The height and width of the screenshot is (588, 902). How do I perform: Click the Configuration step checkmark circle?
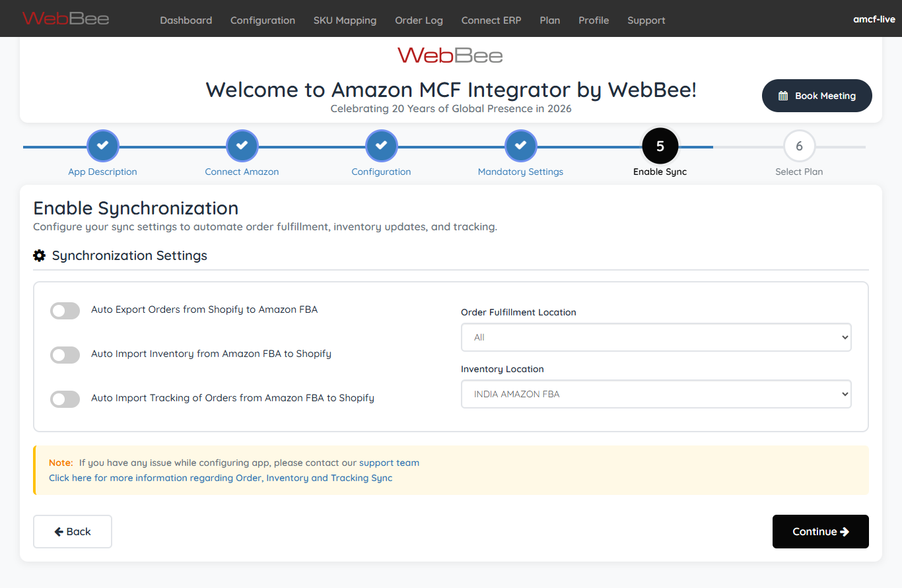click(381, 146)
